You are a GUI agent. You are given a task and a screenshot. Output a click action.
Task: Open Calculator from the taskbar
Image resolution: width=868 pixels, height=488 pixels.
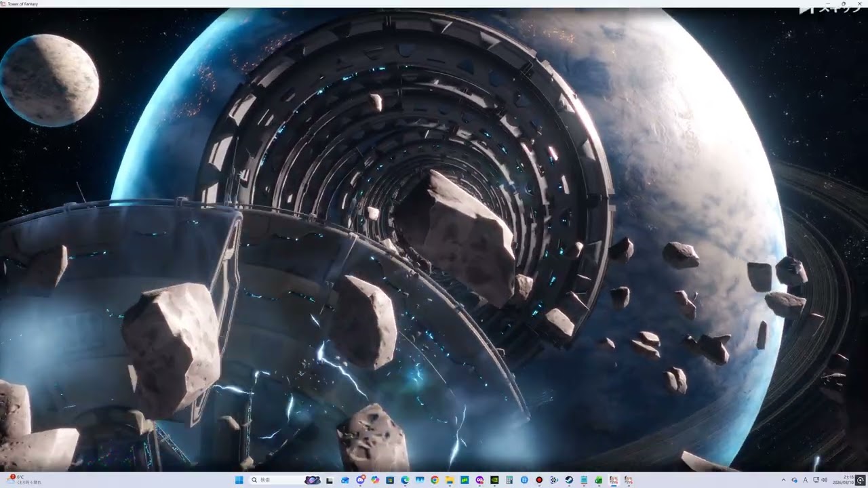pyautogui.click(x=509, y=480)
